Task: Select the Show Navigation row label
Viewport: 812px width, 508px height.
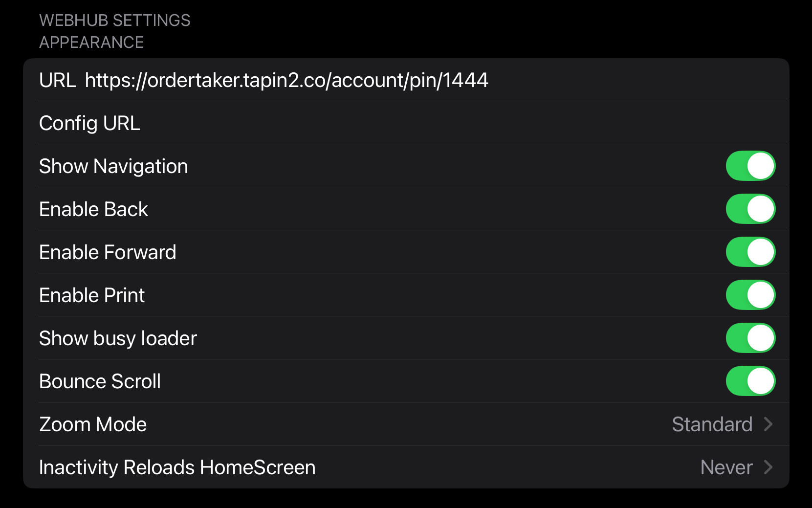Action: [x=113, y=166]
